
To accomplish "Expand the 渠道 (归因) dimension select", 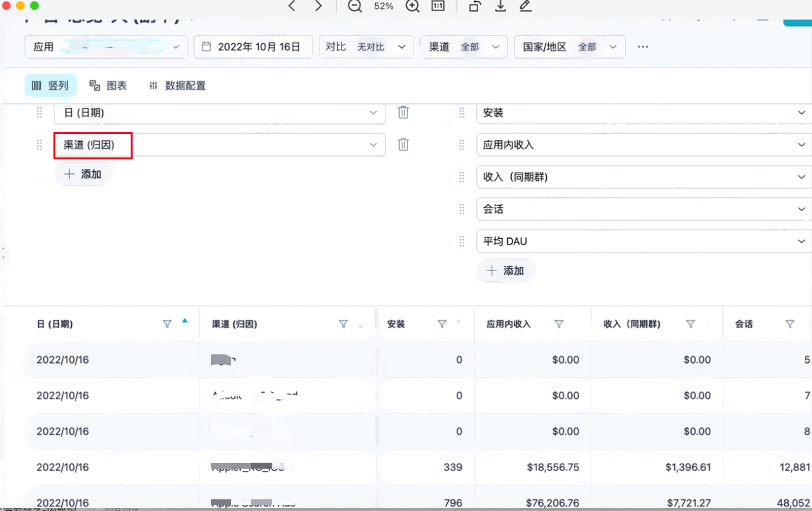I will point(220,145).
